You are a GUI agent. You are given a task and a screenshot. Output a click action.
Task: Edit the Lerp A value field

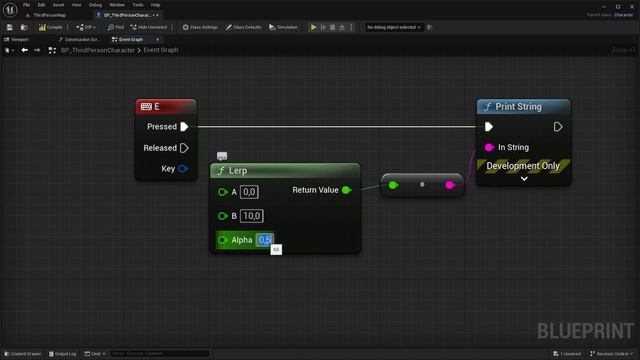point(249,192)
